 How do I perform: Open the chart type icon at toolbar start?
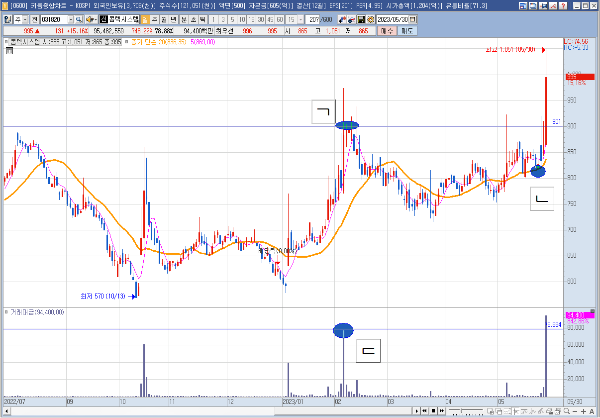8,20
